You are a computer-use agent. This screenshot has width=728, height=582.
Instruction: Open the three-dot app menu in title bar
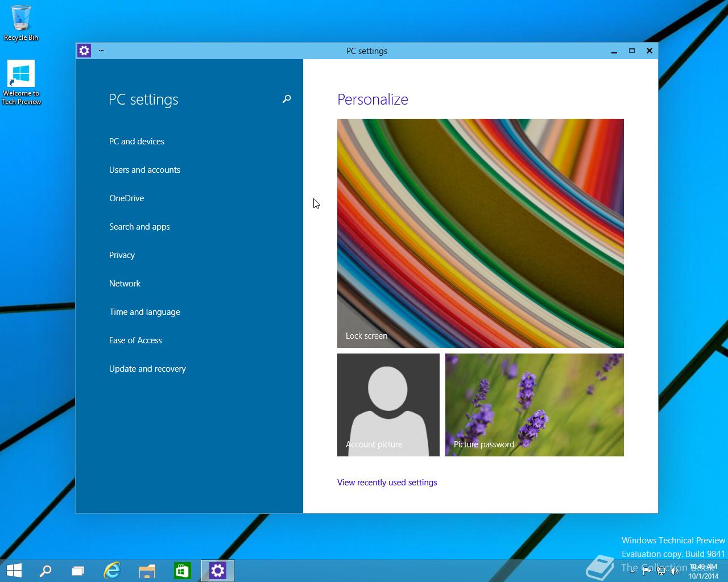(x=101, y=51)
